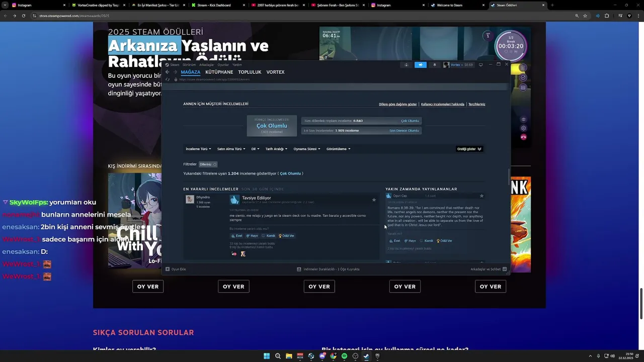
Task: Open the Spotify icon in the taskbar
Action: [x=344, y=356]
